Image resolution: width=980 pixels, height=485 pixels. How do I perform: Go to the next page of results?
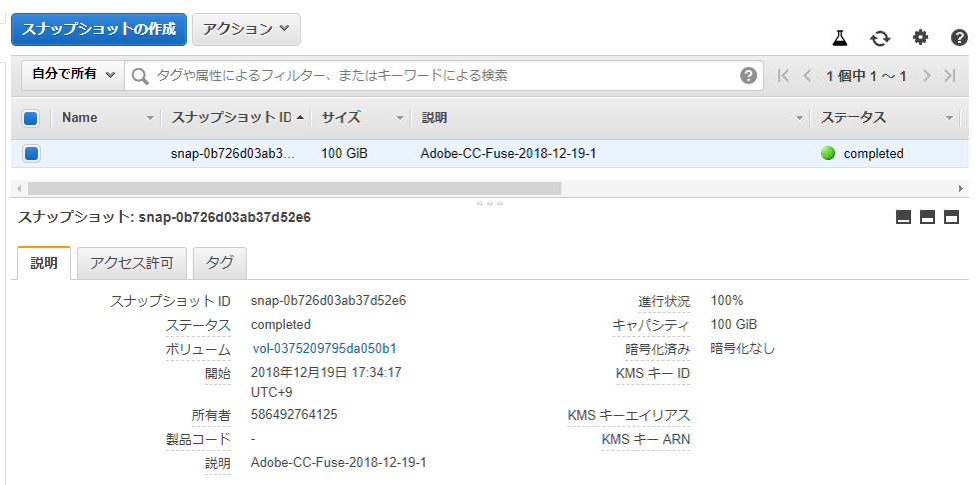tap(927, 76)
